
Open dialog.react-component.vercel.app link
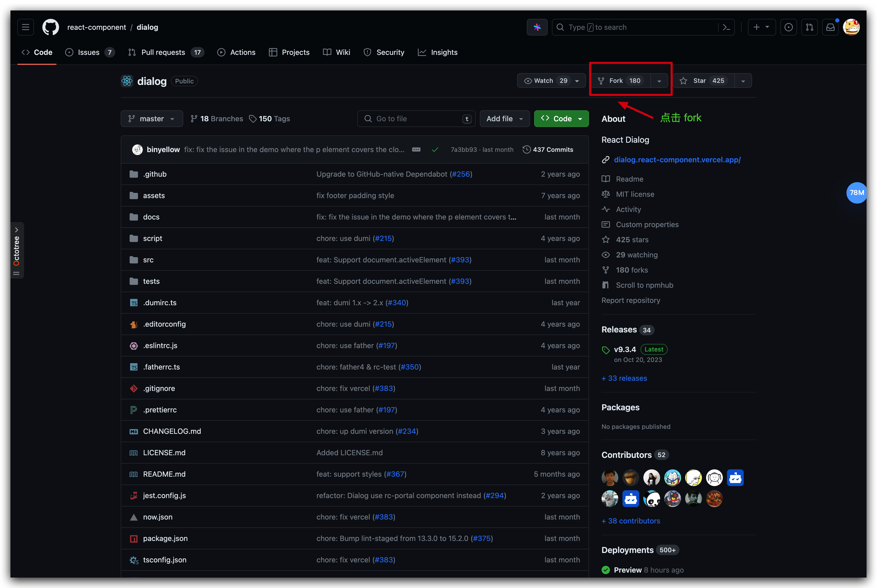[x=677, y=160]
